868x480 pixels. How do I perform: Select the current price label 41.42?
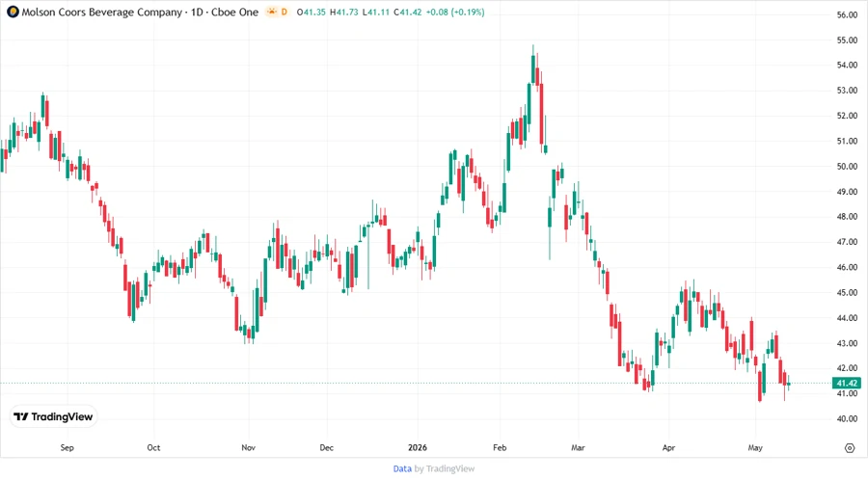click(x=847, y=384)
